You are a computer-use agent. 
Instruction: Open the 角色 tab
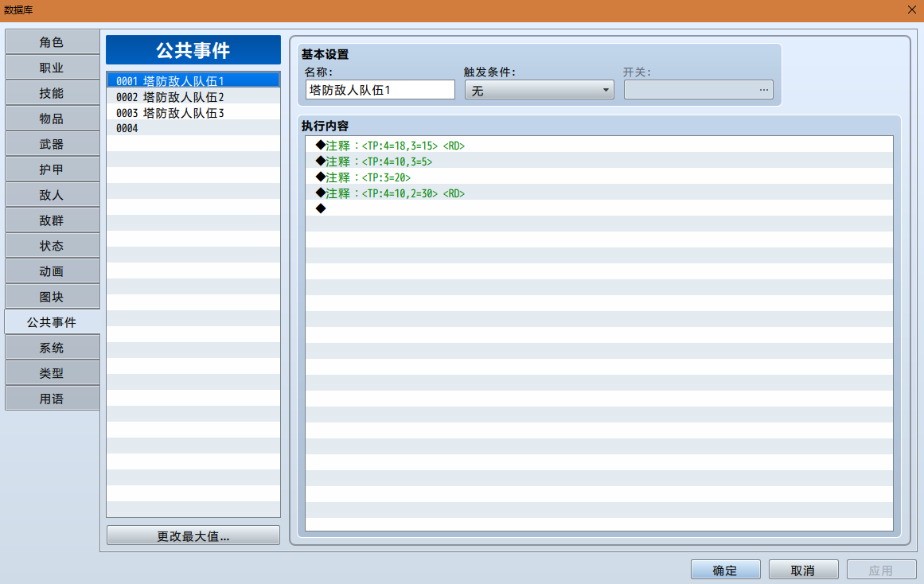click(x=52, y=42)
